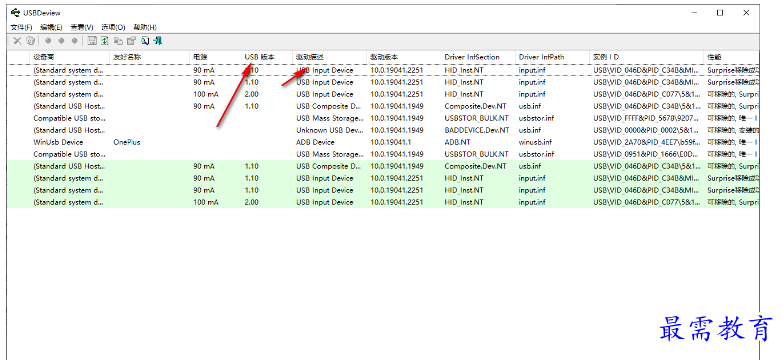
Task: Click the Exit door icon in toolbar
Action: 158,41
